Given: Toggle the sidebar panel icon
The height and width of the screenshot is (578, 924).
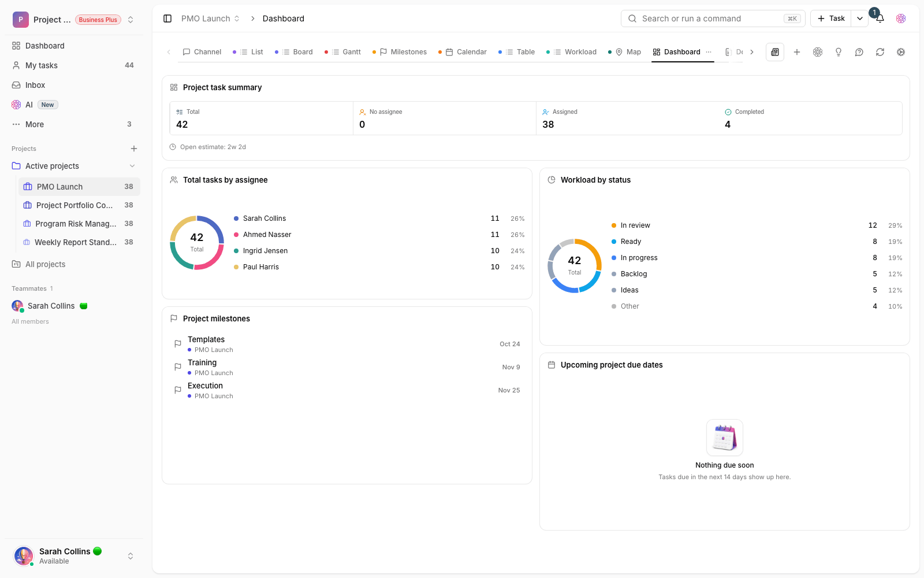Looking at the screenshot, I should [167, 18].
